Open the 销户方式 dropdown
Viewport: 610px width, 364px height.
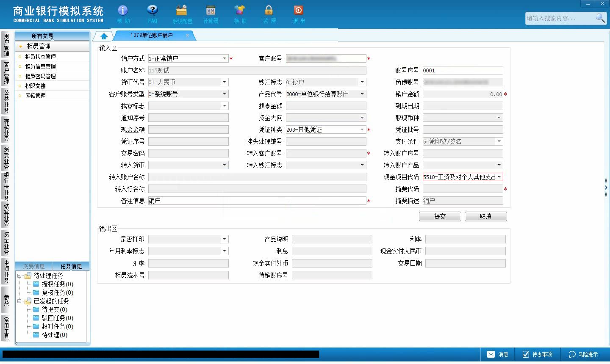pos(225,58)
